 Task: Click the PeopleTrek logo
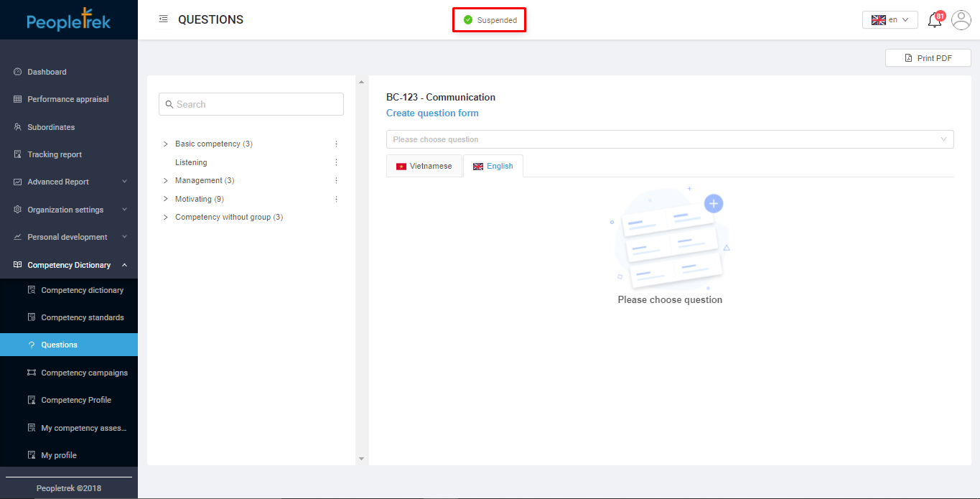tap(69, 19)
